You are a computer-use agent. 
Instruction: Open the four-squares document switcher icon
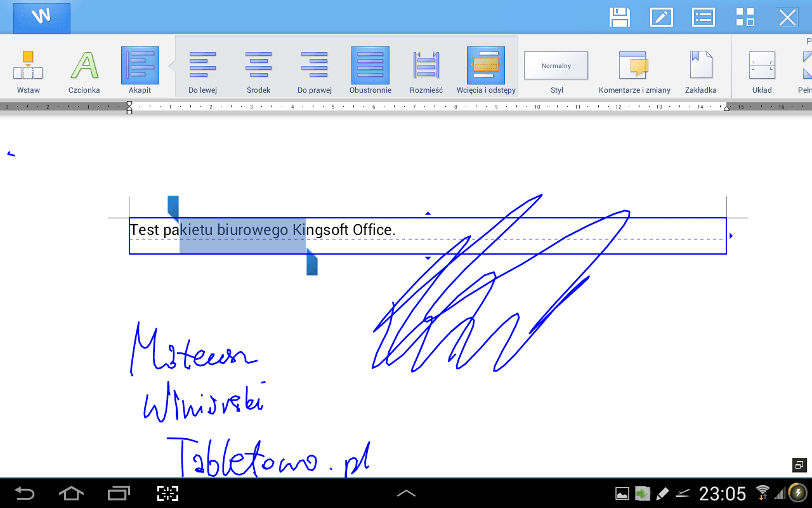[745, 17]
